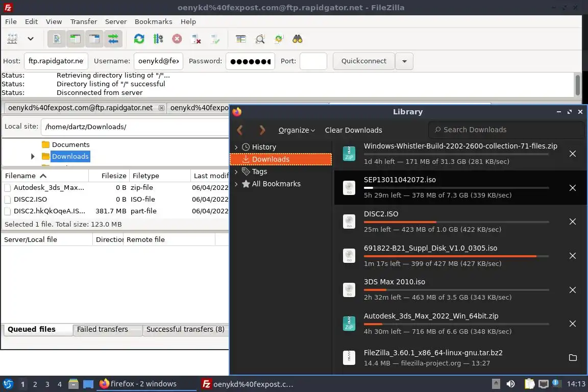
Task: Toggle processing of transfer queue
Action: click(158, 39)
